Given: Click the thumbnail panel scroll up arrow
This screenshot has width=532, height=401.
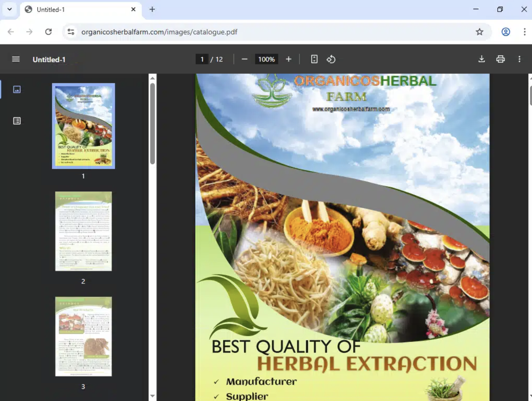Looking at the screenshot, I should click(x=153, y=78).
